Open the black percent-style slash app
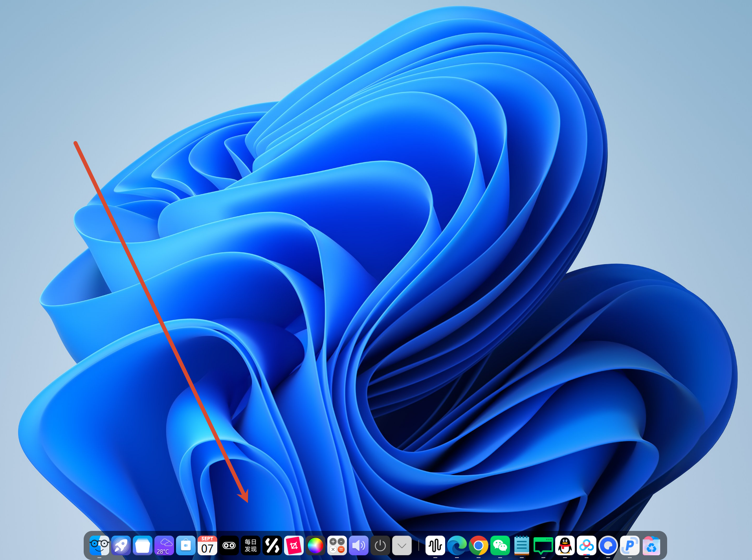The image size is (752, 560). click(x=272, y=545)
